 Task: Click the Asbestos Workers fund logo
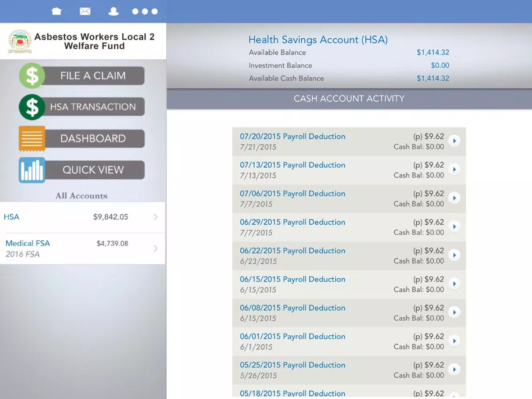pyautogui.click(x=20, y=41)
